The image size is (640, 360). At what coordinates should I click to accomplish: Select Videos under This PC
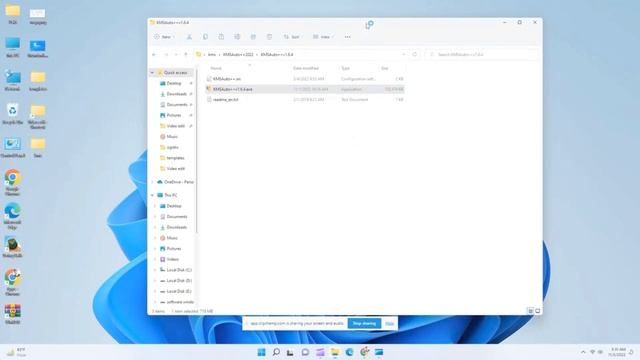[172, 259]
